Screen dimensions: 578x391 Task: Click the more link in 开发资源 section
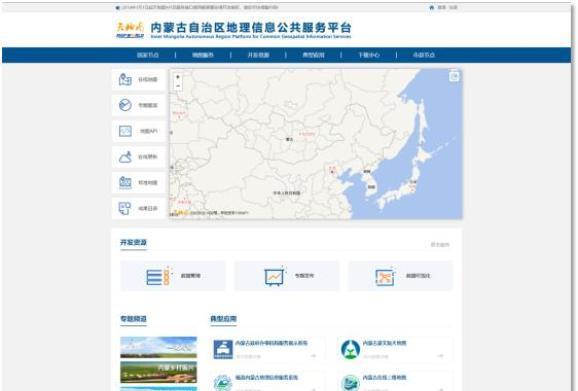point(440,244)
